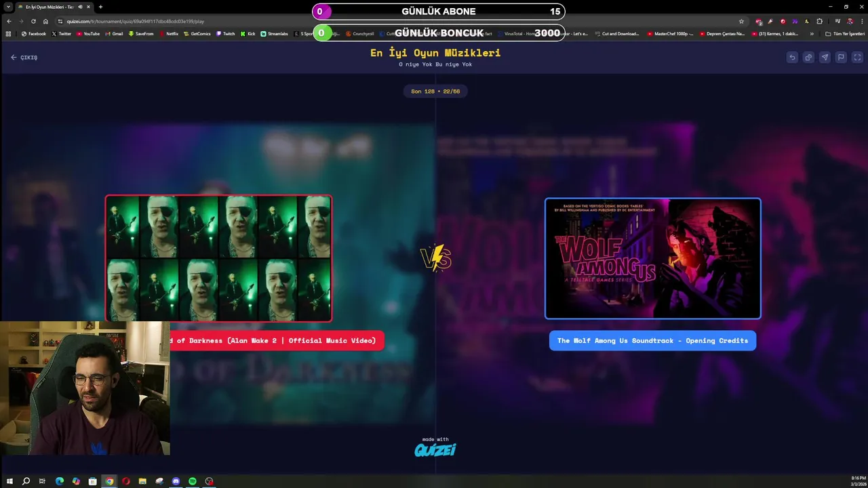Screen dimensions: 868x488
Task: Open File Explorer from taskbar
Action: (x=142, y=481)
